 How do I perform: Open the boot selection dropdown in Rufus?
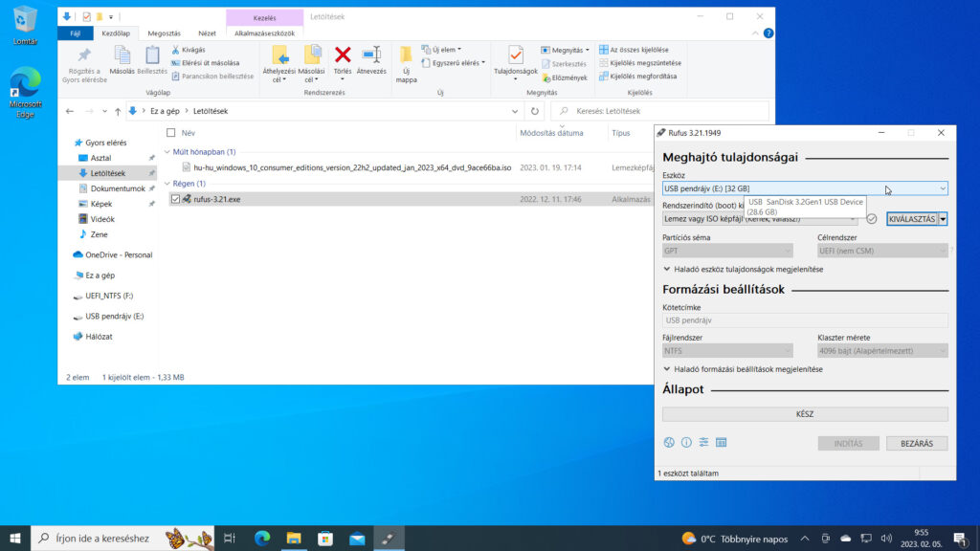760,219
